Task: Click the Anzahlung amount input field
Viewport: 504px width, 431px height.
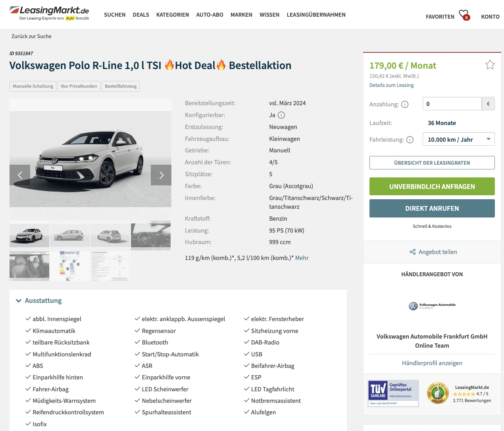Action: [x=452, y=104]
